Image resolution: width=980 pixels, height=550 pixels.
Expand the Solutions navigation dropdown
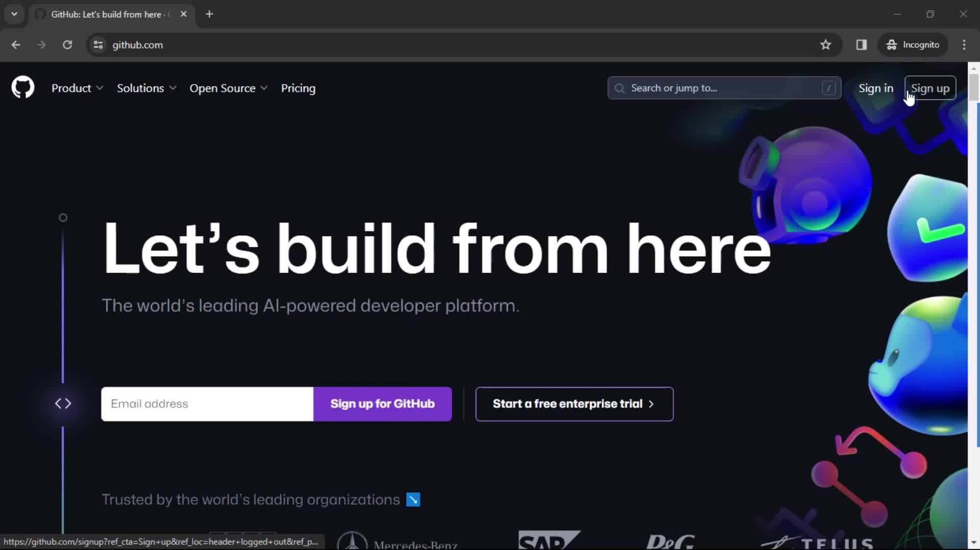tap(145, 88)
